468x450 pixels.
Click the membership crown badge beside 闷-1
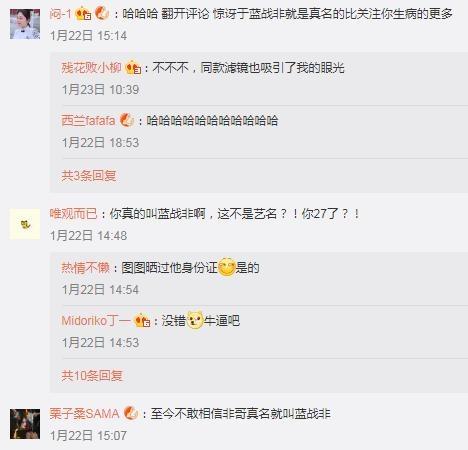pyautogui.click(x=83, y=14)
